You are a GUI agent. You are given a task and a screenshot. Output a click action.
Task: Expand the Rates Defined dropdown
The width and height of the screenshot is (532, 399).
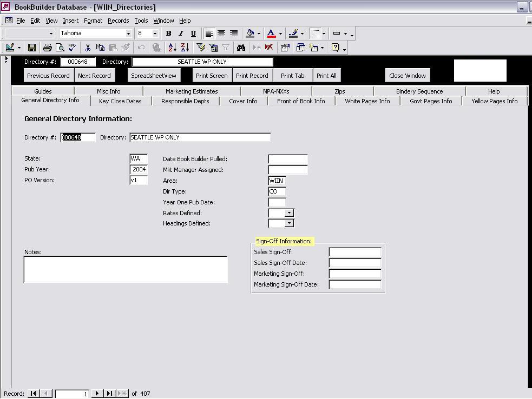(x=290, y=213)
